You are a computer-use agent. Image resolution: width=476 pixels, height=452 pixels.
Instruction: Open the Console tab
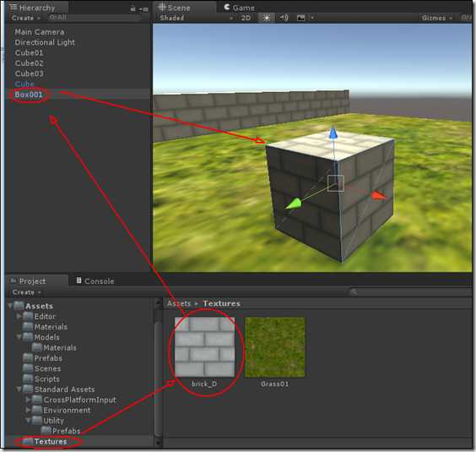coord(95,280)
